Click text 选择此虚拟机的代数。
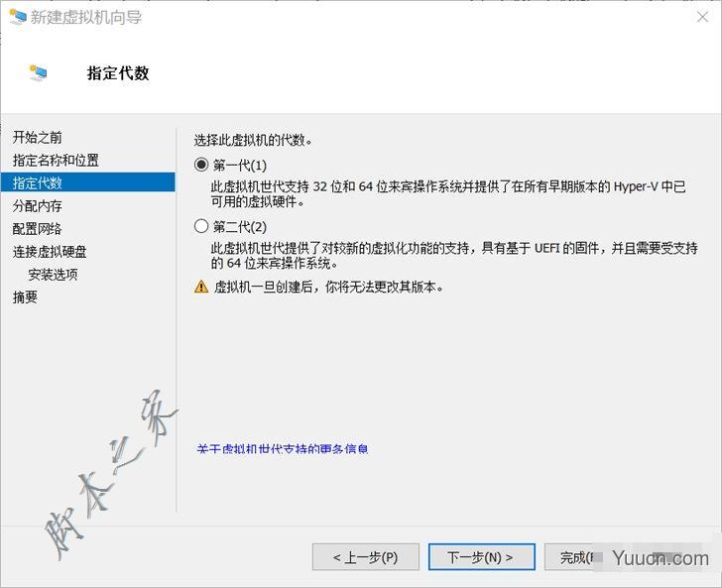 pyautogui.click(x=253, y=140)
